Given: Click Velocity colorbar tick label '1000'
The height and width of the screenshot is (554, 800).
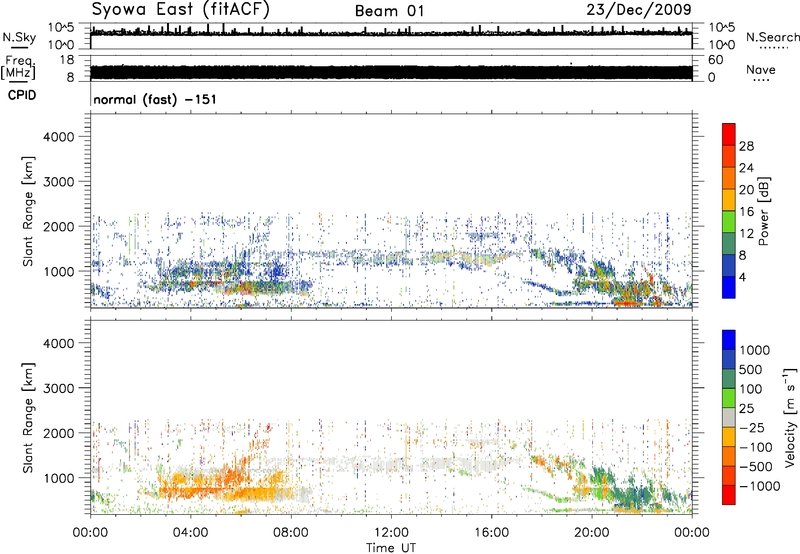Looking at the screenshot, I should (x=755, y=350).
